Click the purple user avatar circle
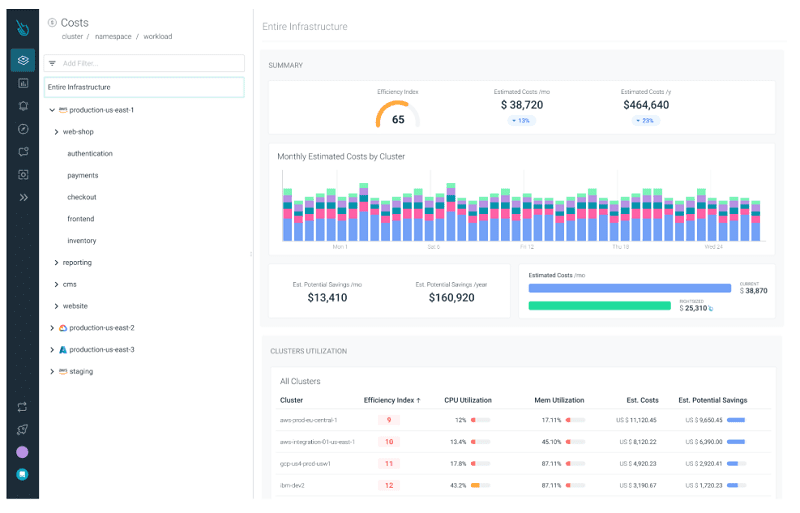This screenshot has width=800, height=513. pos(22,452)
